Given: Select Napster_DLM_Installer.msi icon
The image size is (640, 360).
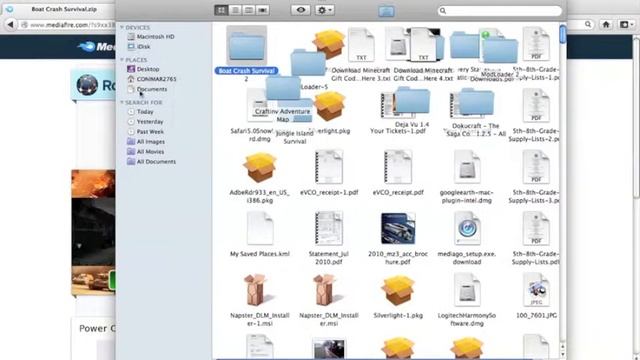Looking at the screenshot, I should 325,290.
